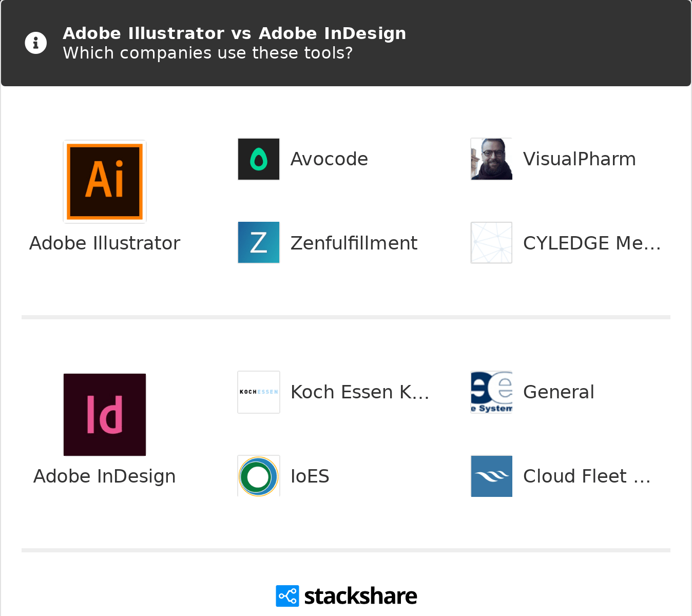Select the Avocode company name text

[329, 159]
